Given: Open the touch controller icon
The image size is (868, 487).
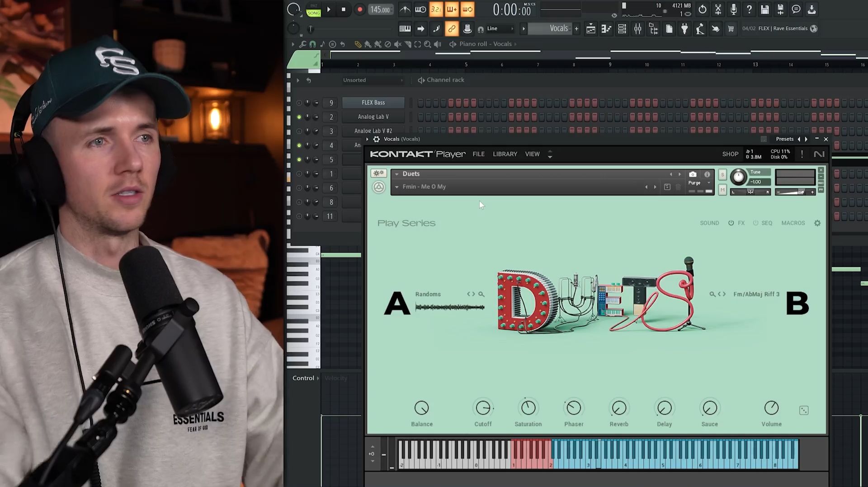Looking at the screenshot, I should [715, 29].
